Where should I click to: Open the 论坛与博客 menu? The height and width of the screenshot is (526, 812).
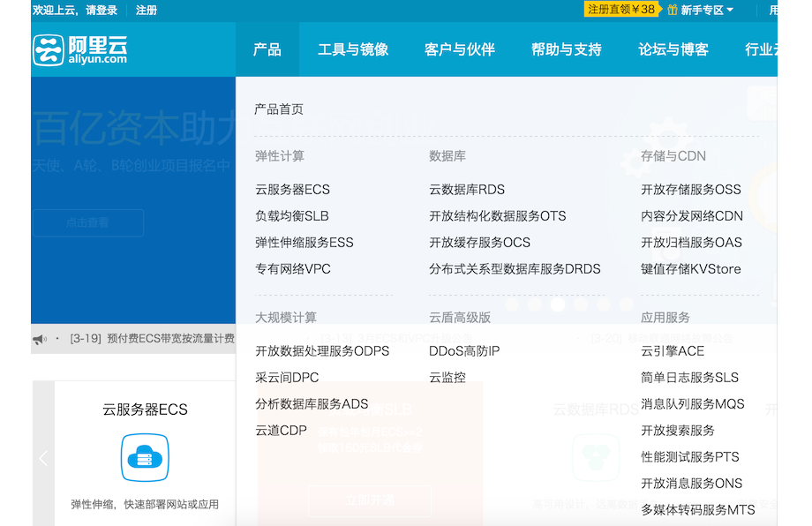[x=673, y=49]
